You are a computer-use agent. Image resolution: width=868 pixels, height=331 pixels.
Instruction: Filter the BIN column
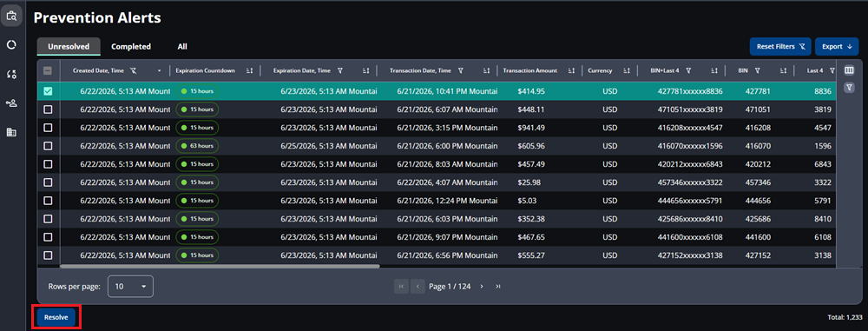pos(757,70)
